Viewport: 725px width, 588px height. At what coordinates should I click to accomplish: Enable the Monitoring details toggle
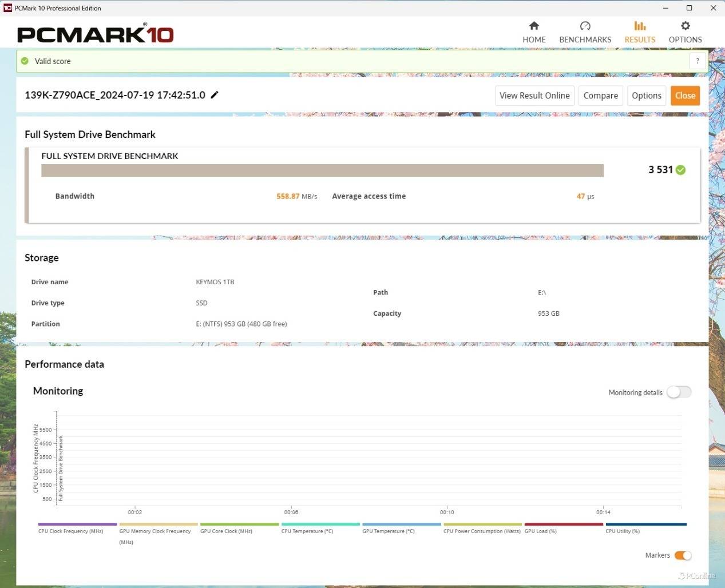(x=679, y=392)
